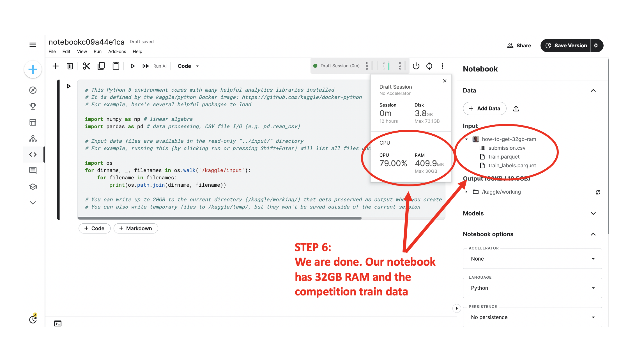Open the Run menu

coord(97,52)
